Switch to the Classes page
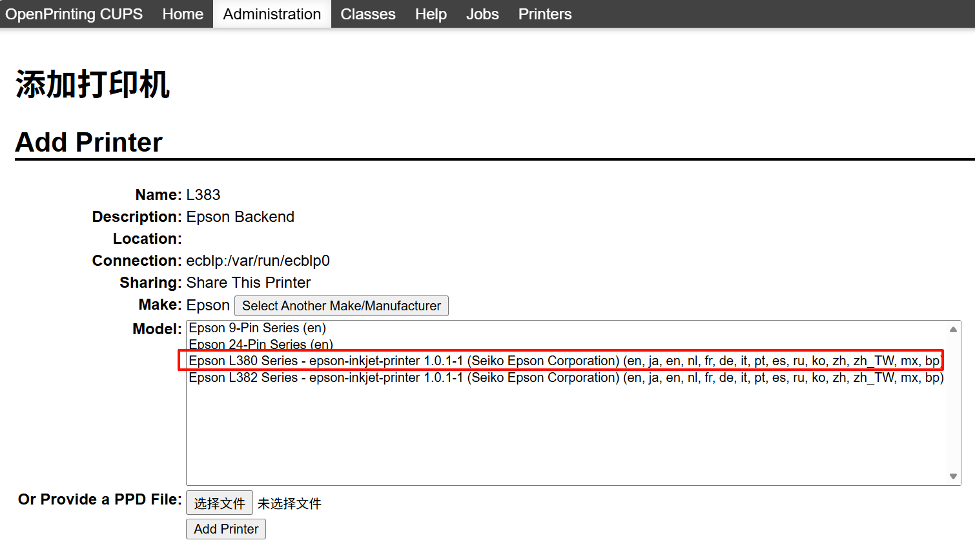The width and height of the screenshot is (975, 560). 367,14
